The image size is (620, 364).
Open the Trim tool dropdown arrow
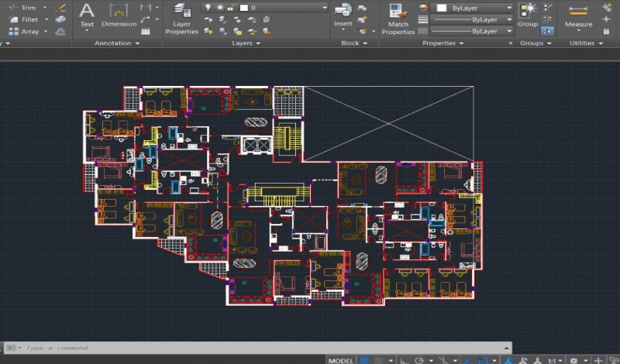point(45,8)
